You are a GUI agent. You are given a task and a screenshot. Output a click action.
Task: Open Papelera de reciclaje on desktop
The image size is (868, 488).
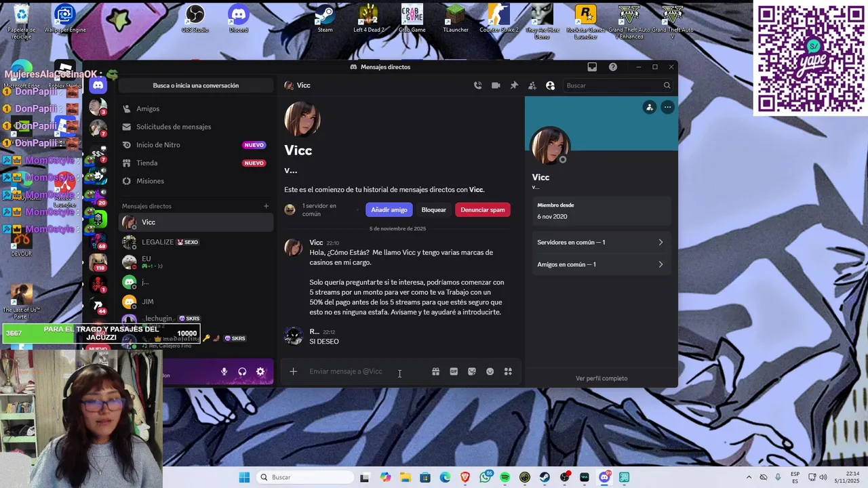pyautogui.click(x=22, y=20)
